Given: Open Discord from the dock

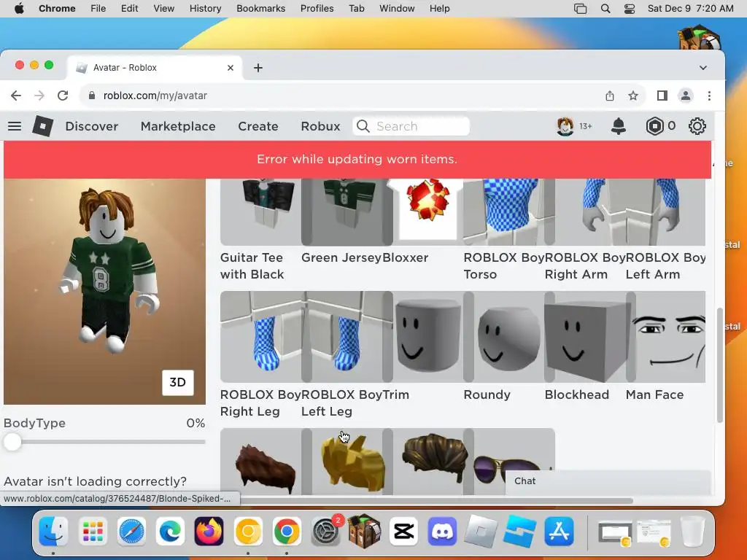Looking at the screenshot, I should pos(442,531).
